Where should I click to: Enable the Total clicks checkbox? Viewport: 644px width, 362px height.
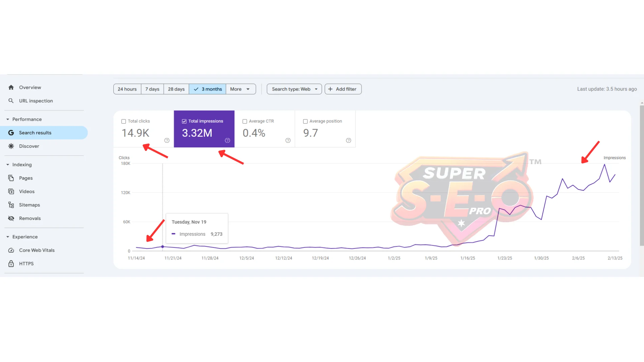tap(123, 121)
